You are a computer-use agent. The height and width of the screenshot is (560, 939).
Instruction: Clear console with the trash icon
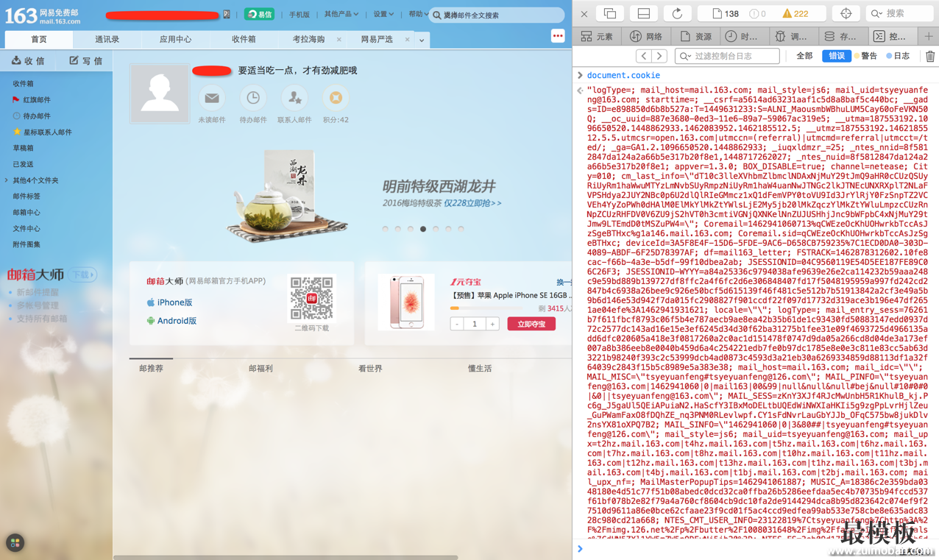pyautogui.click(x=930, y=56)
